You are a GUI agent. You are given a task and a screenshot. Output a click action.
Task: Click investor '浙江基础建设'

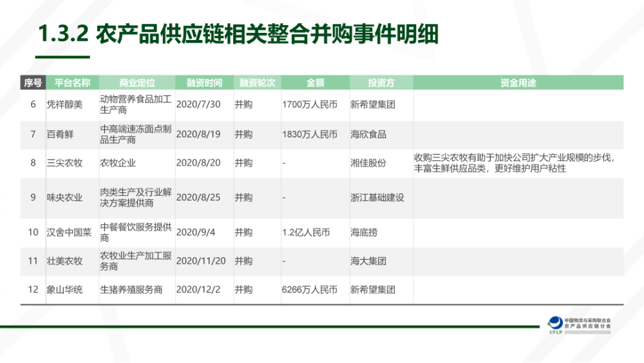pos(377,197)
